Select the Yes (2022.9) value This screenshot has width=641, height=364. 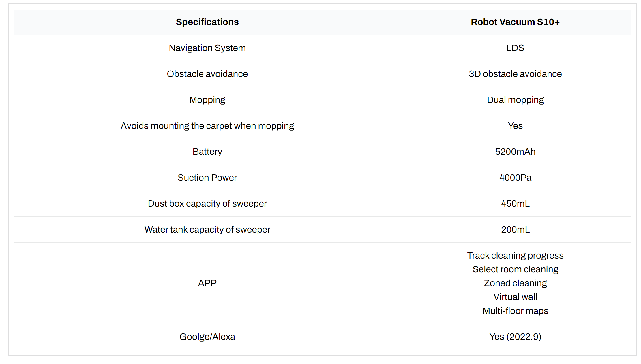click(515, 337)
